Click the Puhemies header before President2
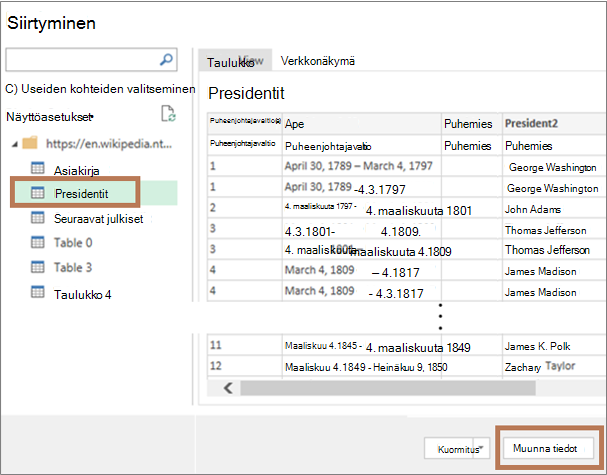This screenshot has width=607, height=475. click(472, 123)
